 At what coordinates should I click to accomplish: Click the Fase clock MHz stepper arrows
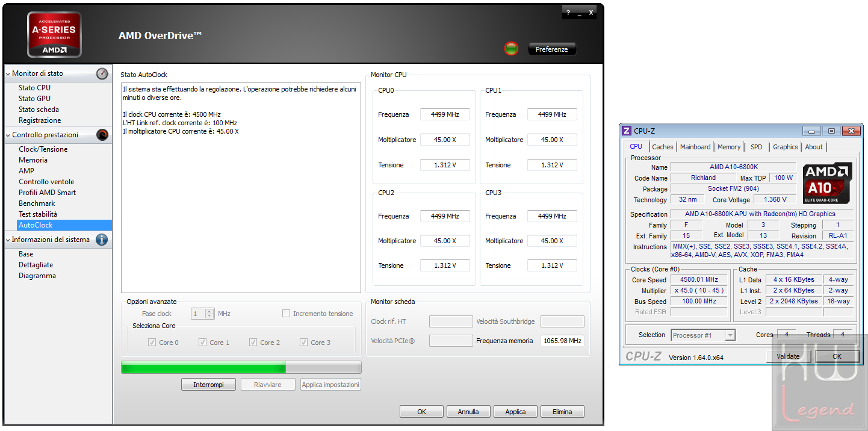[x=209, y=314]
